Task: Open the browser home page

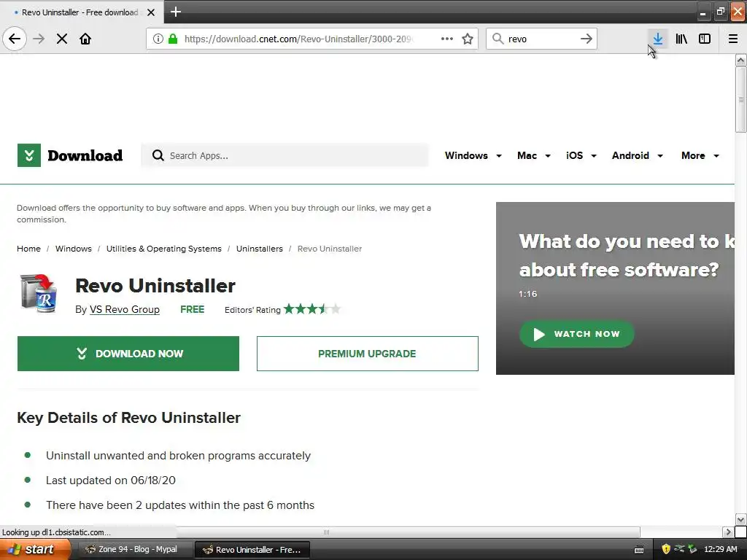Action: tap(85, 39)
